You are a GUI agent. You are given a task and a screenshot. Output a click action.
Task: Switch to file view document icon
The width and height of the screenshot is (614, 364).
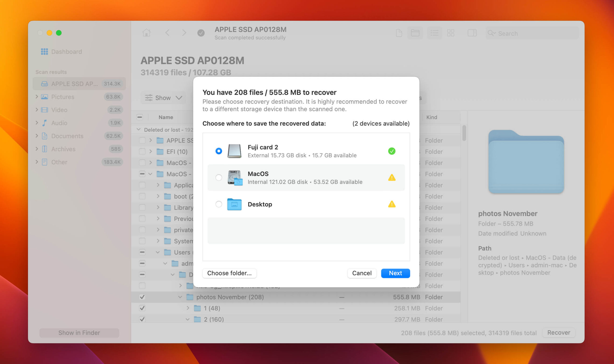(399, 33)
